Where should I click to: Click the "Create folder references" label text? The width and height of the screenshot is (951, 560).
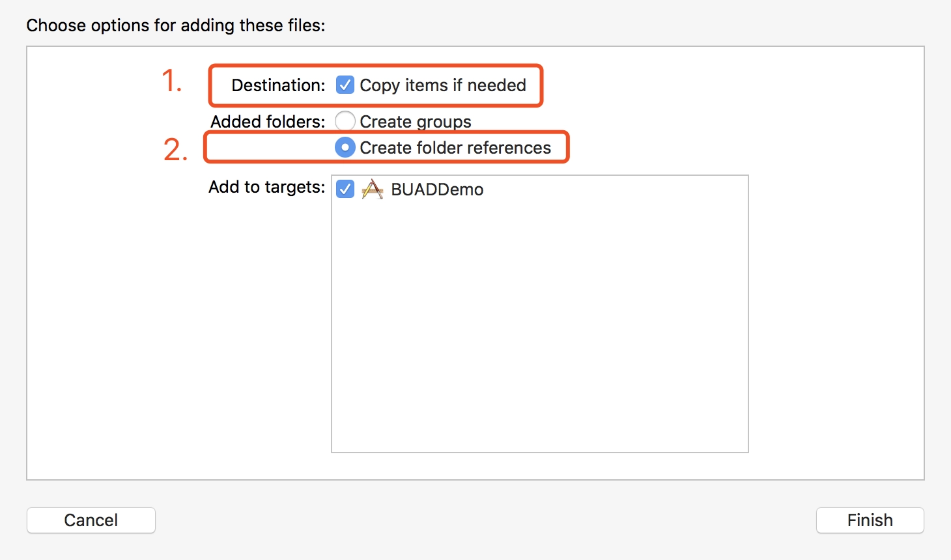click(x=455, y=148)
